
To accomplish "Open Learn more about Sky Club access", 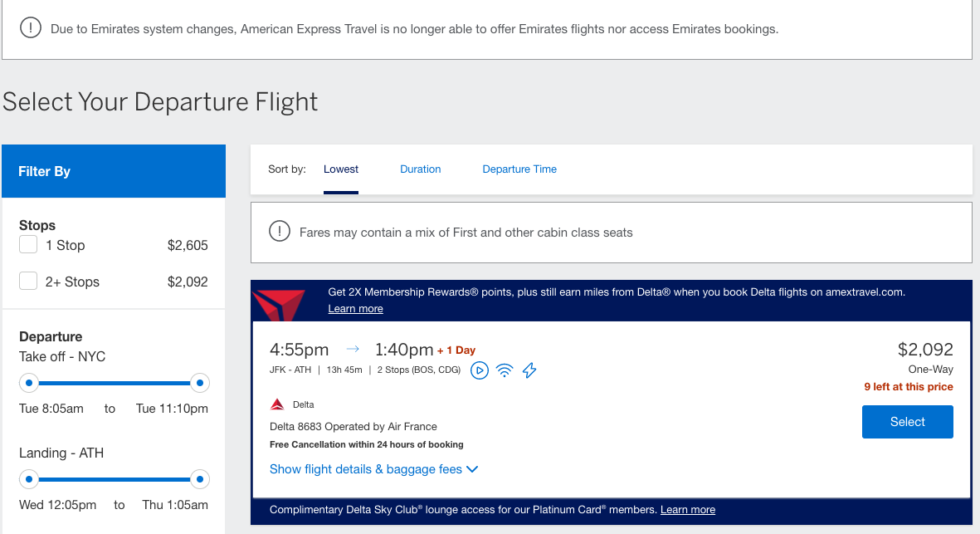I will coord(687,510).
